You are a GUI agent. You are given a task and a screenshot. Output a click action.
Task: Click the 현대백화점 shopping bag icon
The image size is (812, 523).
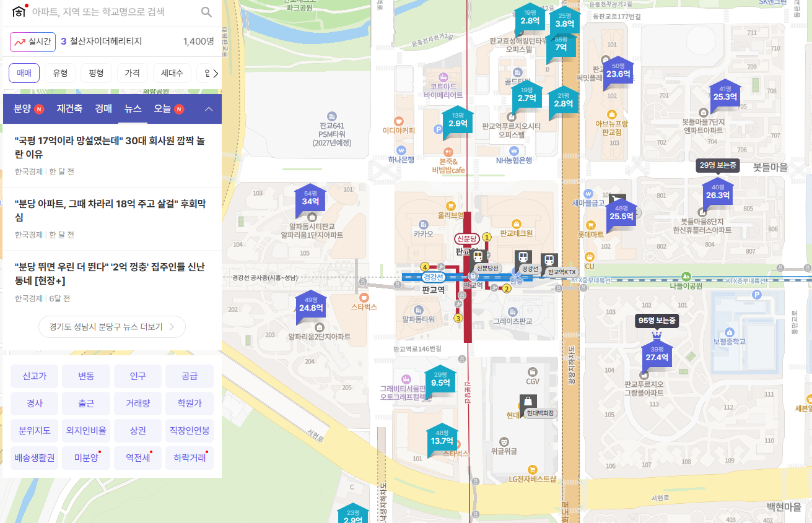click(528, 401)
